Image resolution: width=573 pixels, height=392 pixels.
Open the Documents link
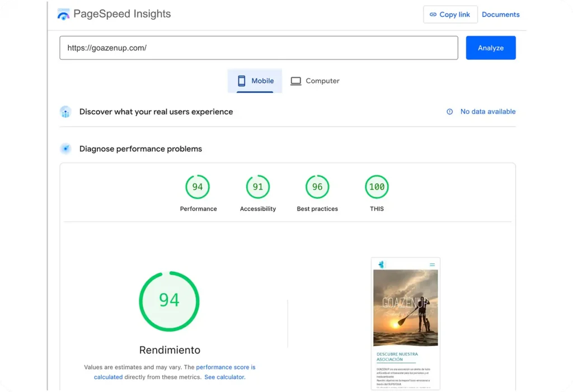[x=500, y=15]
